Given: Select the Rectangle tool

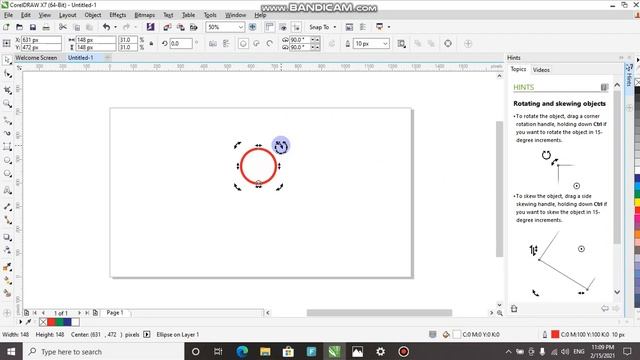Looking at the screenshot, I should 7,147.
